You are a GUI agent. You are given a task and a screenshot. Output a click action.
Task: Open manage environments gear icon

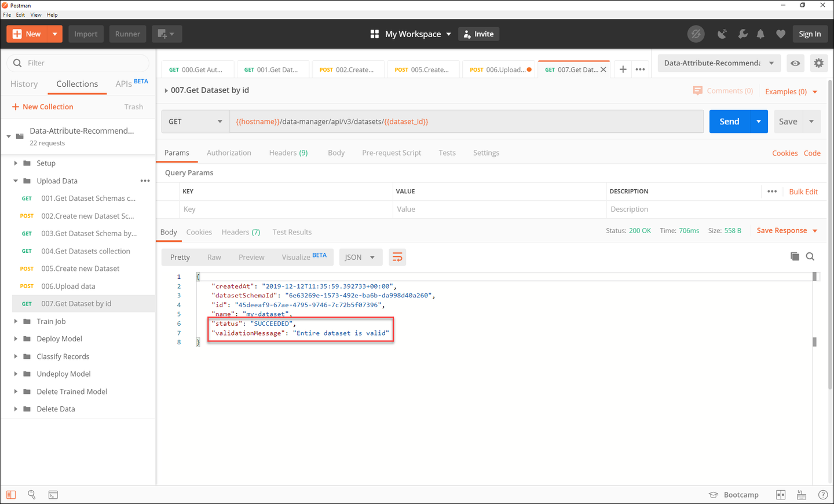818,63
